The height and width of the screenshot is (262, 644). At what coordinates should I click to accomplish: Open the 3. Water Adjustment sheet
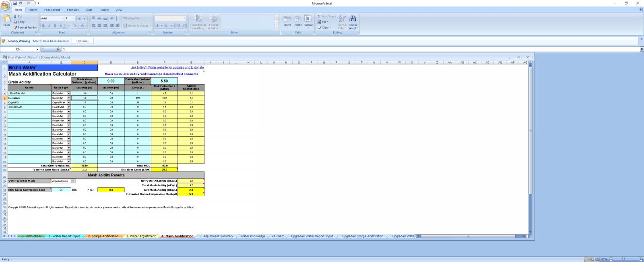(141, 236)
